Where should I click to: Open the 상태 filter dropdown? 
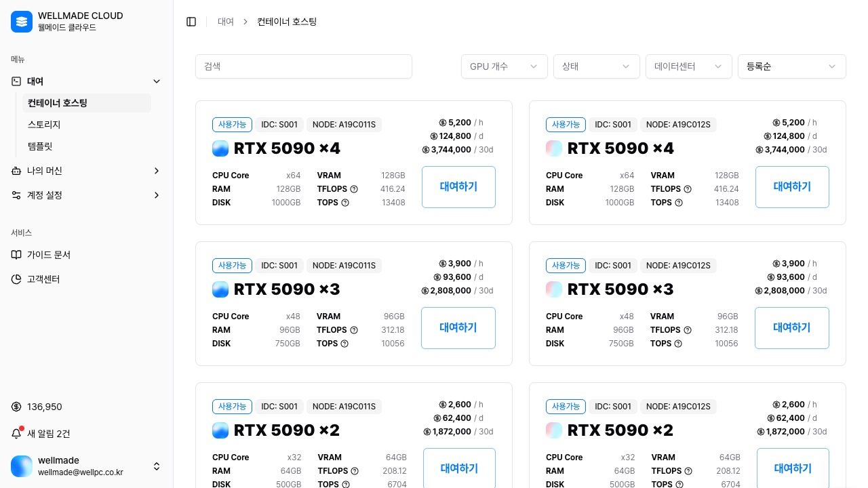[597, 66]
